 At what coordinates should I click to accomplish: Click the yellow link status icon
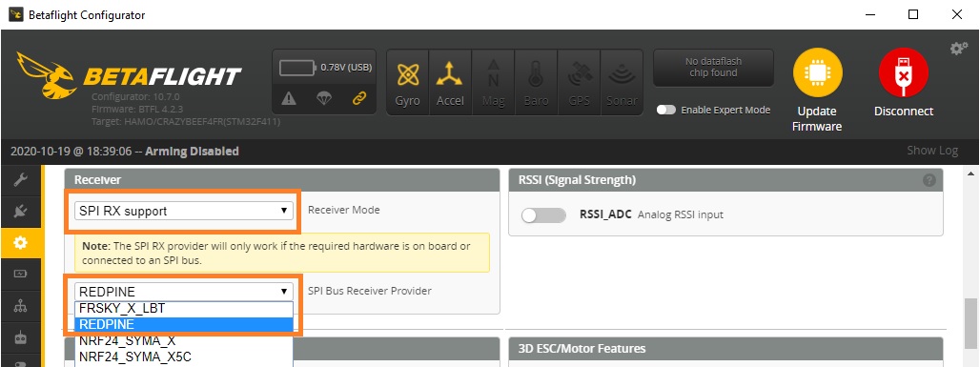coord(358,98)
